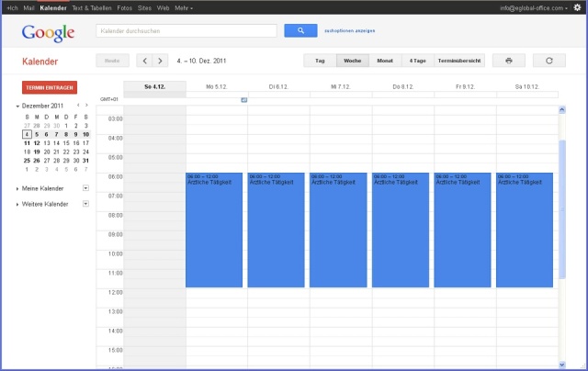
Task: Switch to 4 Tage view
Action: [418, 61]
